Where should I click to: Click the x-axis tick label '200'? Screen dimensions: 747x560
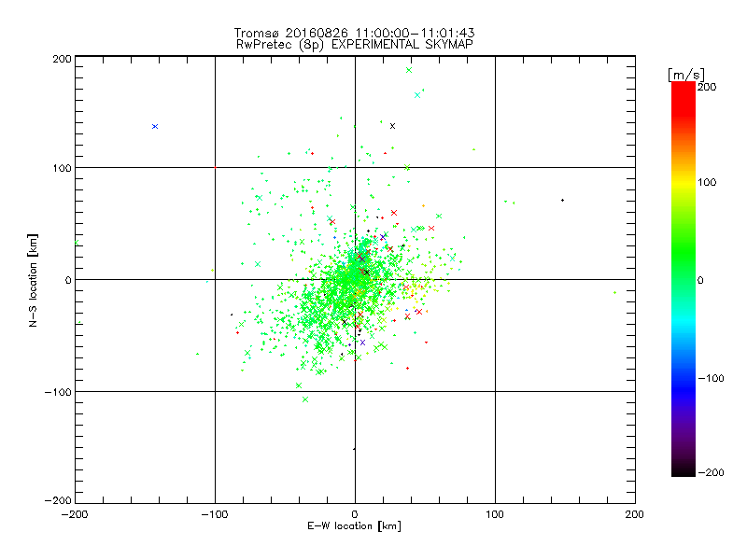coord(635,514)
